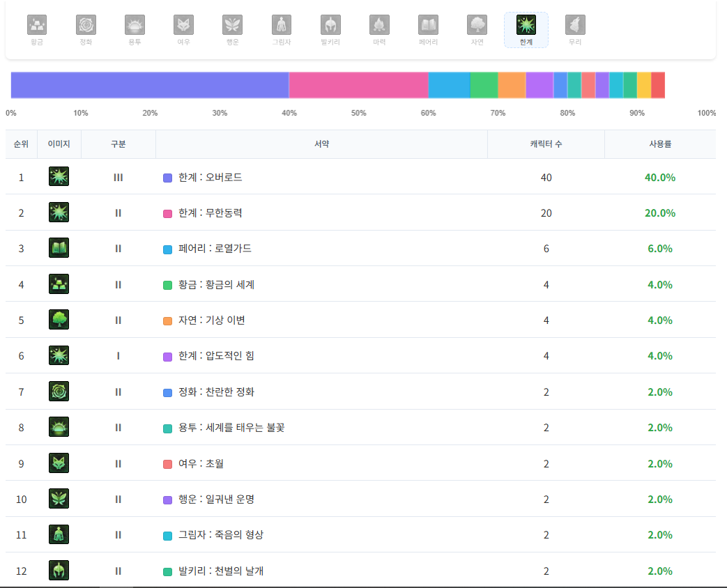Switch to the active 한계 tab

click(x=526, y=30)
